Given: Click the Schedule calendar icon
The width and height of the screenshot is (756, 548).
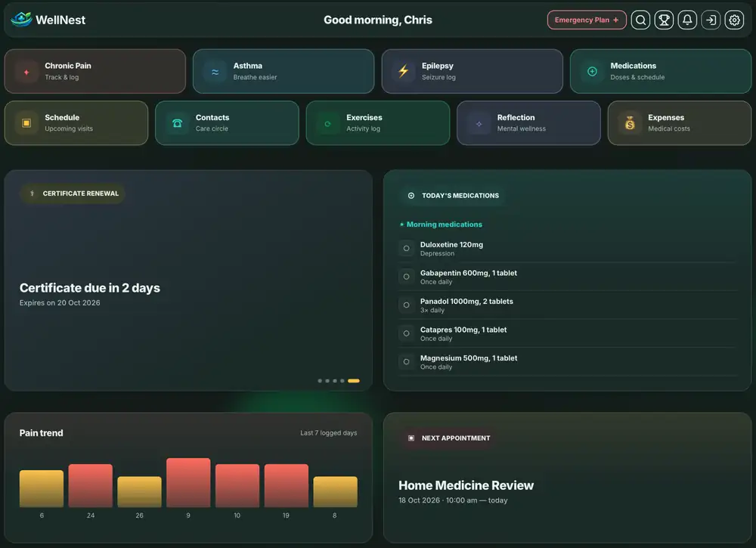Looking at the screenshot, I should pyautogui.click(x=26, y=123).
